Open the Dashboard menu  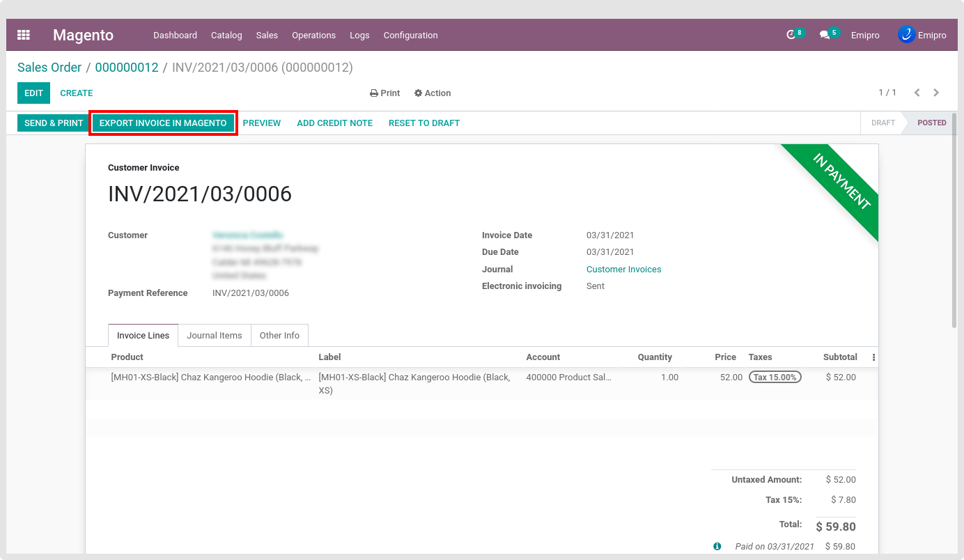(x=175, y=35)
